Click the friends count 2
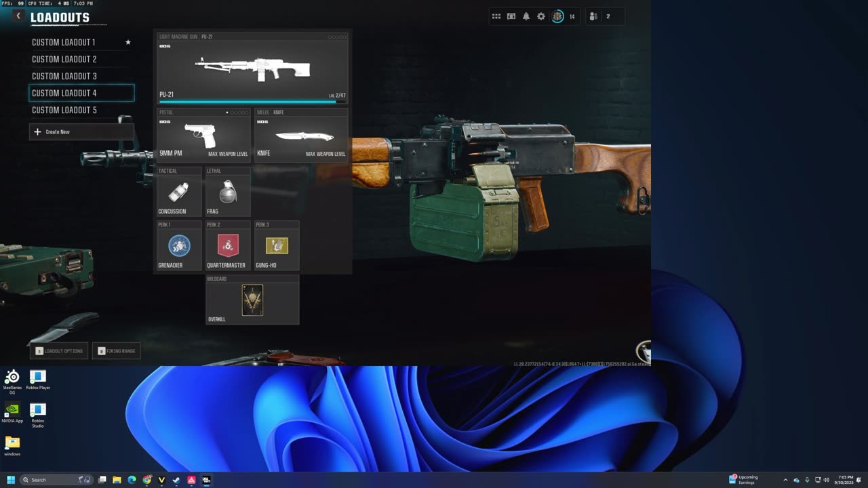Image resolution: width=868 pixels, height=488 pixels. [x=608, y=16]
